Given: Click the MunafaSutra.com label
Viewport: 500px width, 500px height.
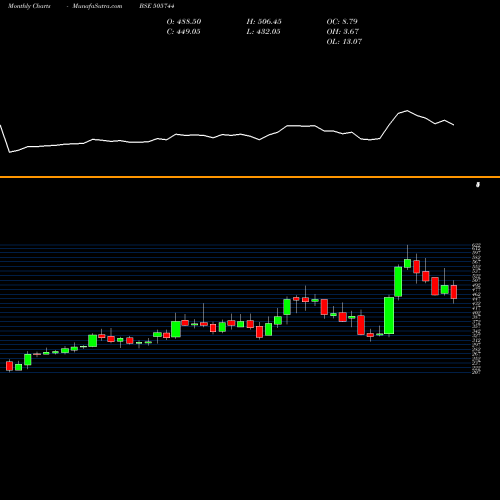Looking at the screenshot, I should pos(97,6).
